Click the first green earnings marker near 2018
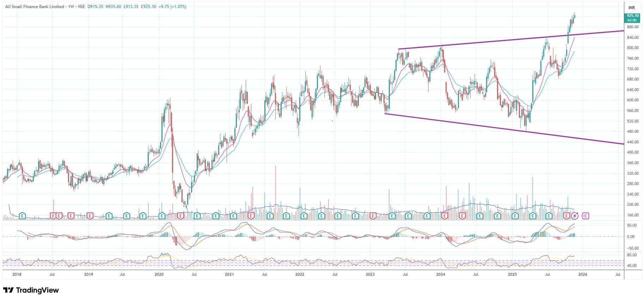644x299 pixels. [22, 215]
